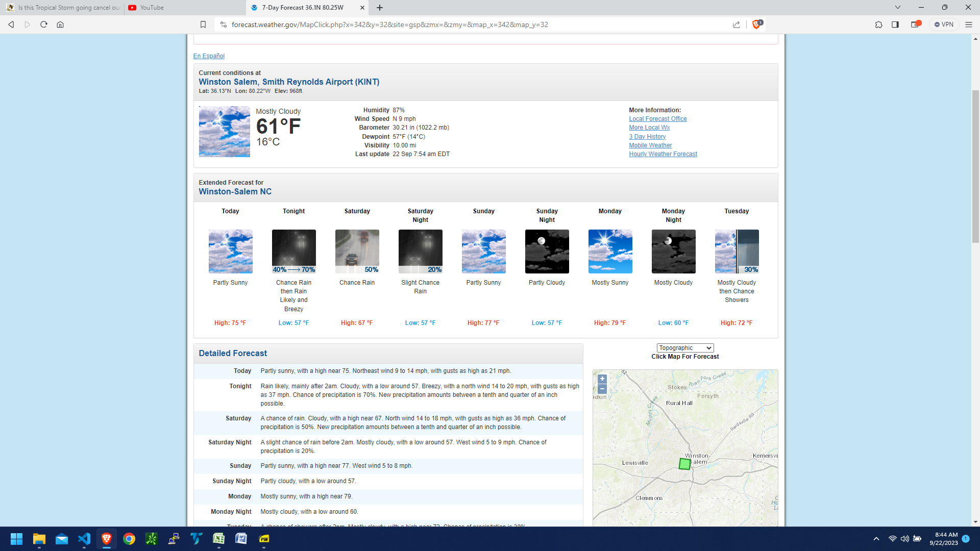Click the Winston-Salem NC forecast heading
The width and height of the screenshot is (980, 551).
[235, 192]
